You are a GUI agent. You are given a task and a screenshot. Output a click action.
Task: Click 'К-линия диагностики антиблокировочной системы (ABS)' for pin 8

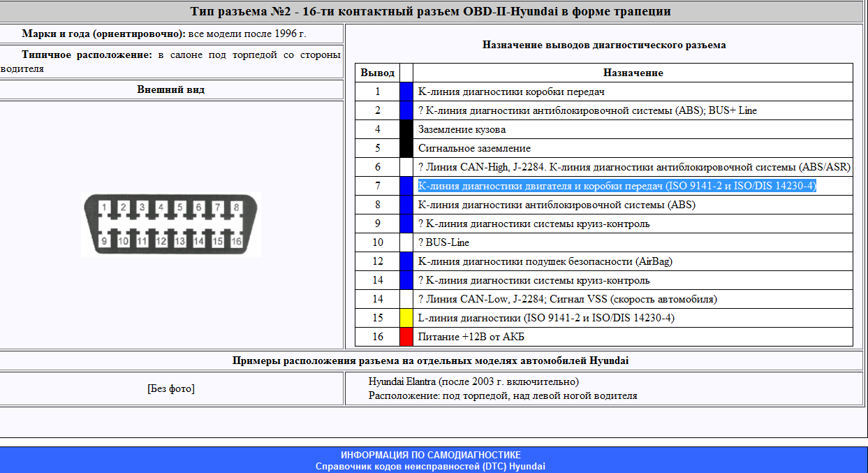(x=557, y=205)
